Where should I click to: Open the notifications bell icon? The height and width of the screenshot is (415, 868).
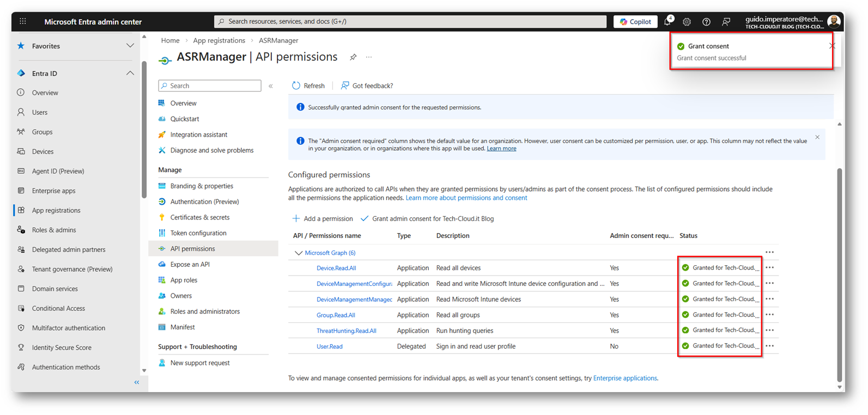coord(667,22)
